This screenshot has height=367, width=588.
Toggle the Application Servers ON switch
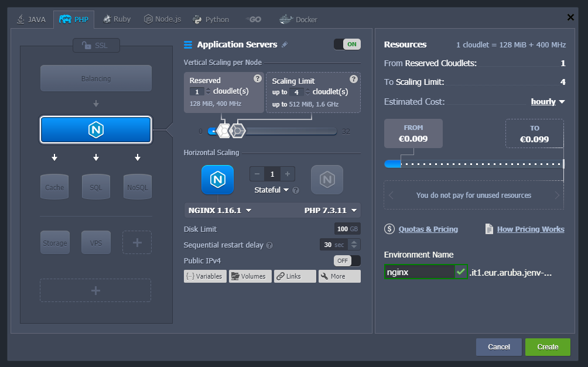[x=347, y=44]
